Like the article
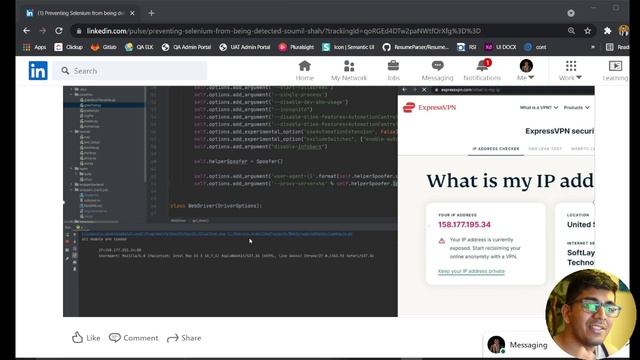Screen dimensions: 640x360 click(86, 338)
